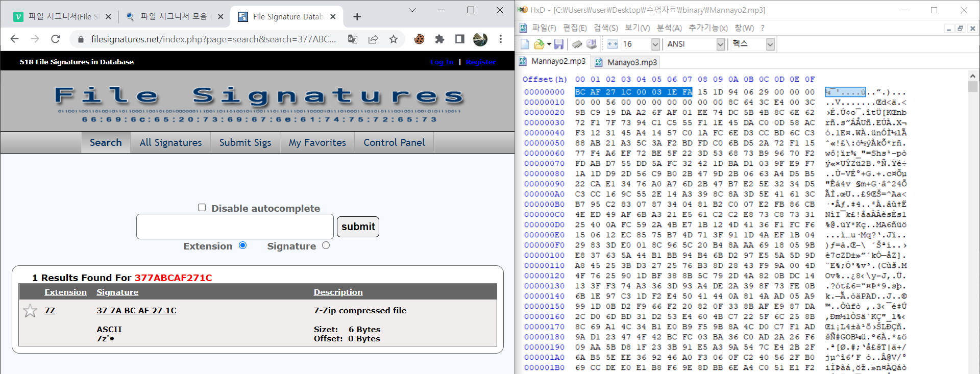Go back in the browser

[x=14, y=39]
